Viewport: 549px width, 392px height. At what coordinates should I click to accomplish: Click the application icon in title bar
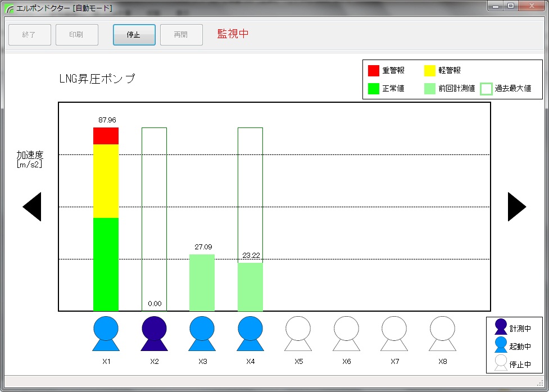10,8
